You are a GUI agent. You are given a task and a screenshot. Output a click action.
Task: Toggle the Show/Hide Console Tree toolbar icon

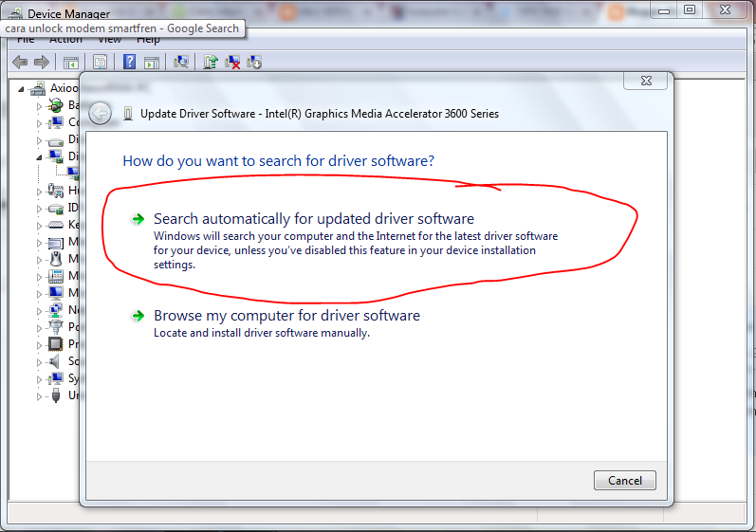tap(71, 63)
